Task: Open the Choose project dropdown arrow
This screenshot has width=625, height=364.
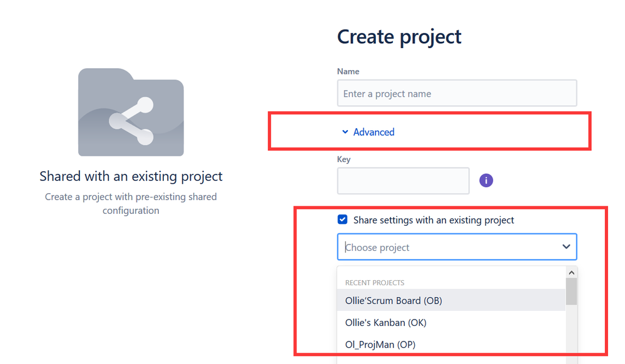Action: [x=566, y=247]
